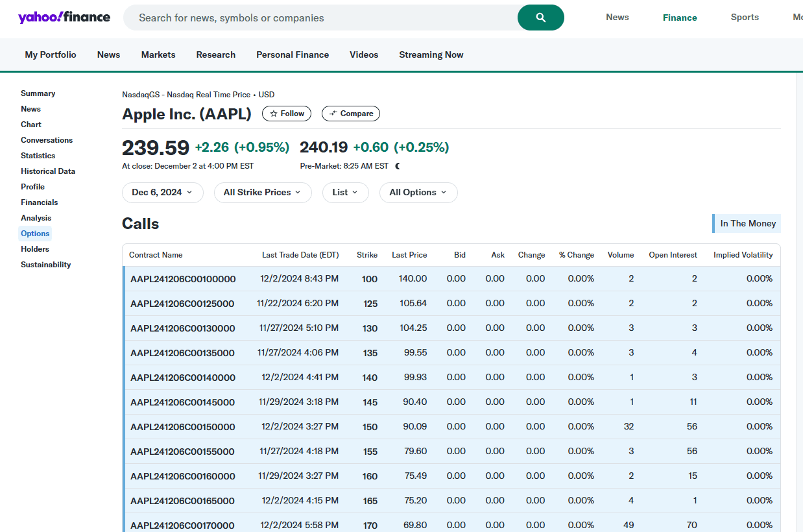Go to Conversations in the sidebar

(x=47, y=140)
